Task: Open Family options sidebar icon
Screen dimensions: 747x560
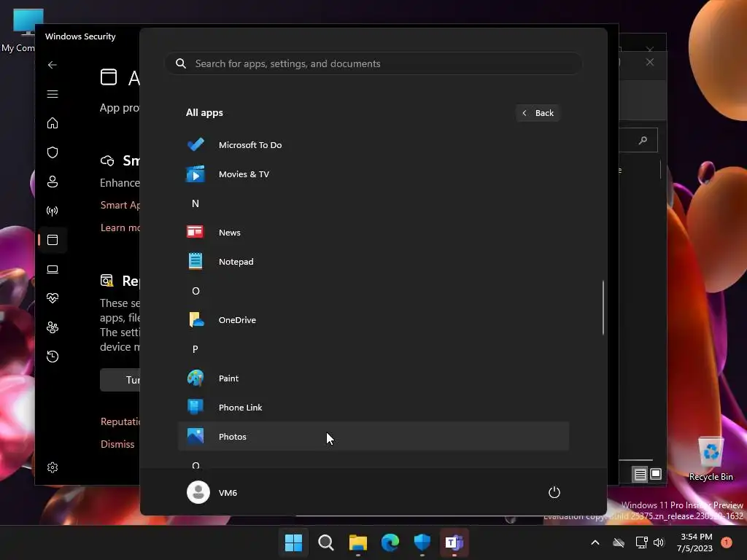Action: pyautogui.click(x=53, y=327)
